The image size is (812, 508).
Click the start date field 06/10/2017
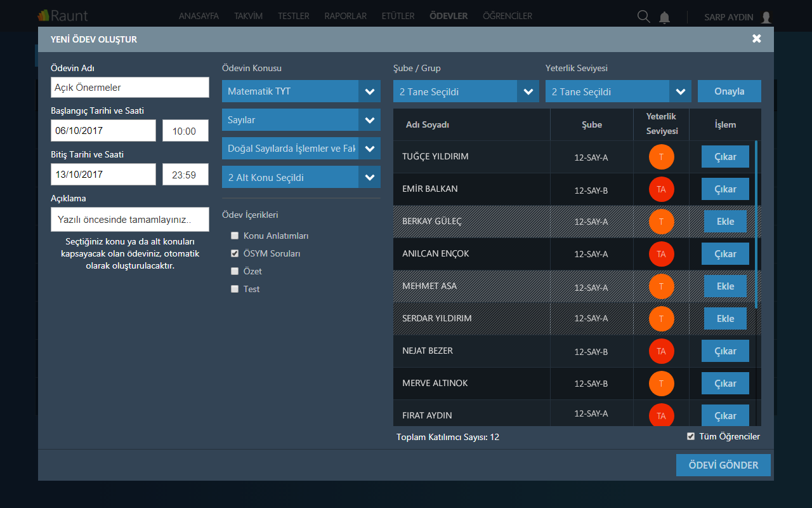[103, 131]
